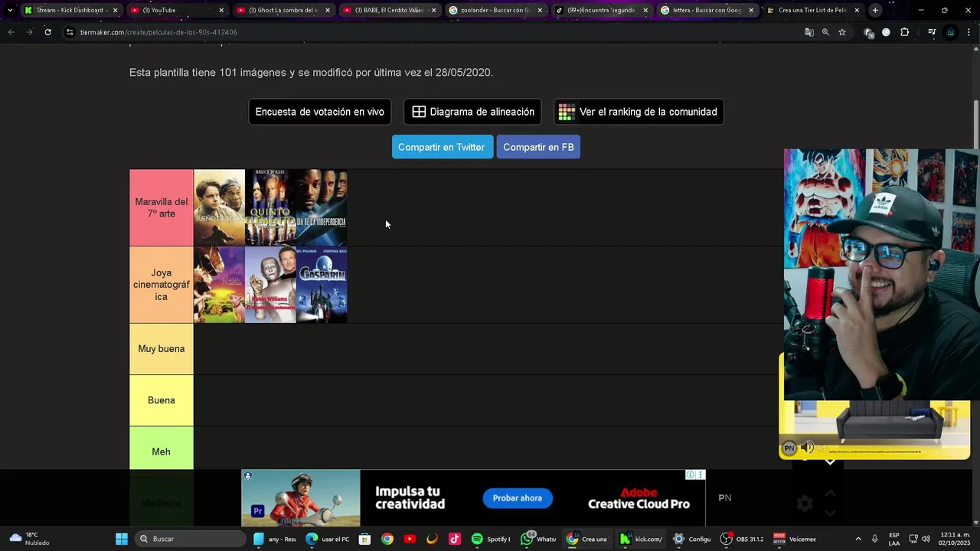Click Compartir en FB button
Viewport: 980px width, 551px height.
pyautogui.click(x=538, y=147)
